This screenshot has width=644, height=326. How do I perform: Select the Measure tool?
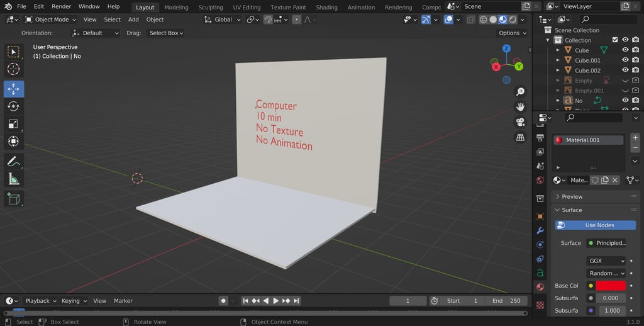point(13,179)
